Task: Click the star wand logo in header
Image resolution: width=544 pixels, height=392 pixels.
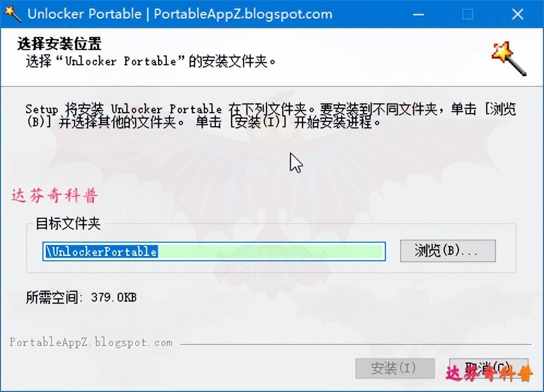Action: pyautogui.click(x=509, y=59)
